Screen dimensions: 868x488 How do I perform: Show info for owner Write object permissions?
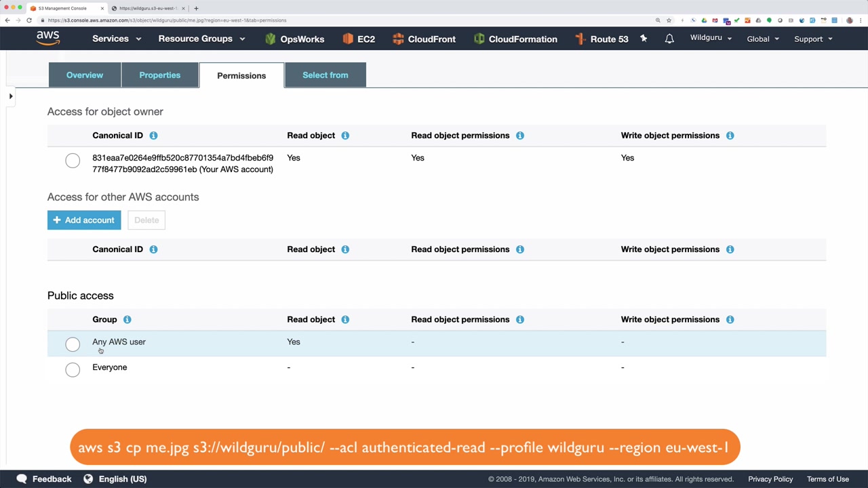[730, 136]
